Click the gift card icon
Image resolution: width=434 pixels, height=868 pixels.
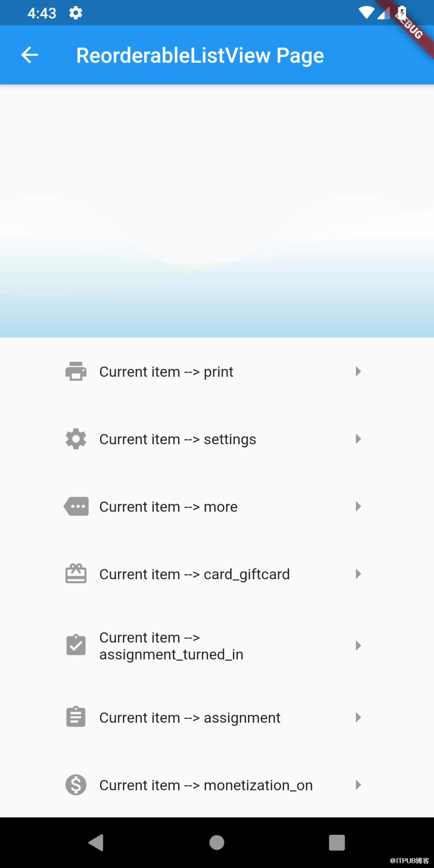76,573
